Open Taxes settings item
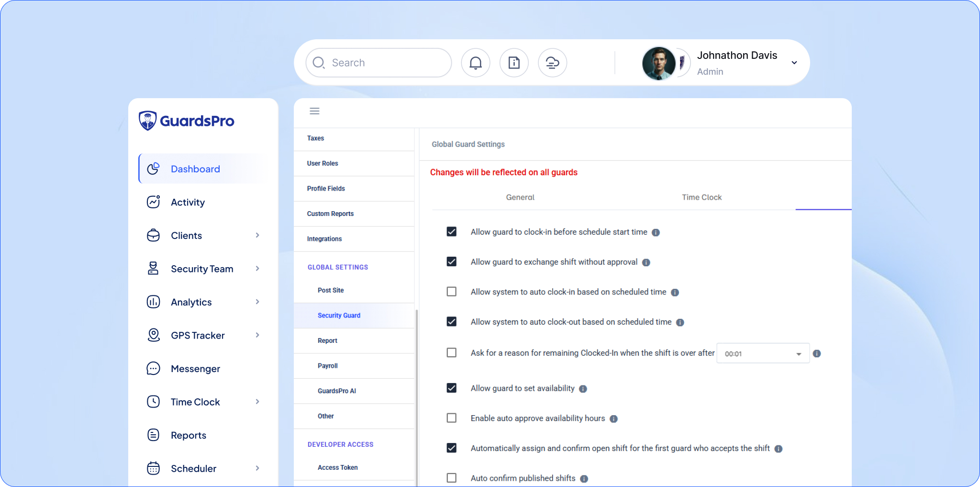Screen dimensions: 980x487 coord(354,138)
